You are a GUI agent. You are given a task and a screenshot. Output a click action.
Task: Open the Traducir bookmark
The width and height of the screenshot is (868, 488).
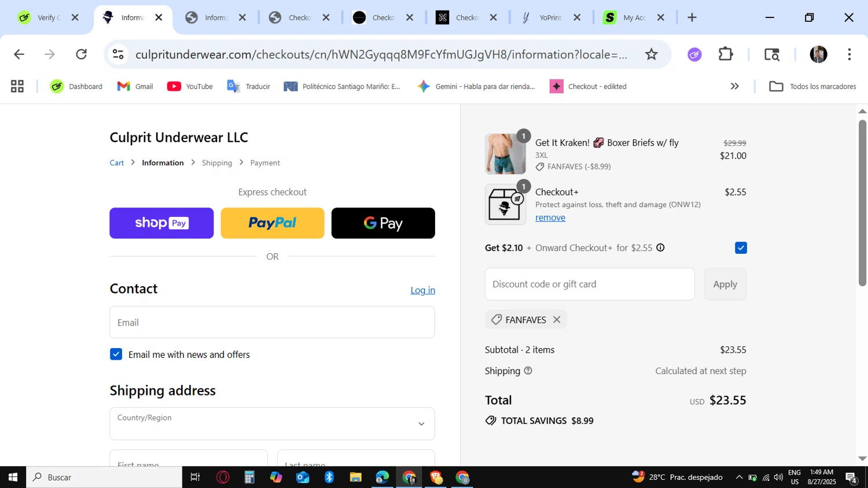pos(249,86)
